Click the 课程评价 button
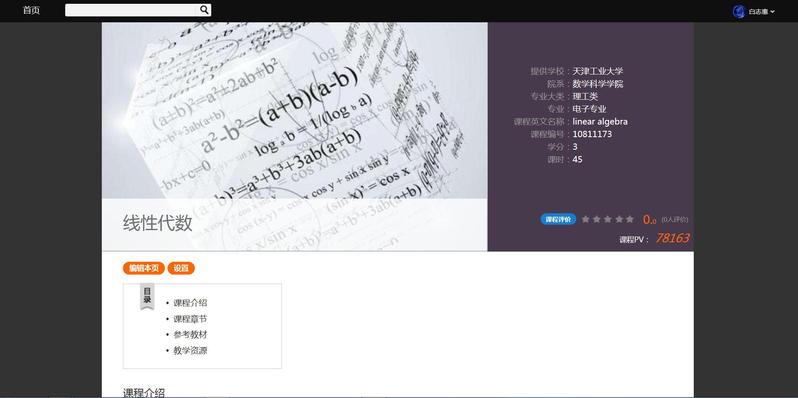The width and height of the screenshot is (798, 398). 558,219
